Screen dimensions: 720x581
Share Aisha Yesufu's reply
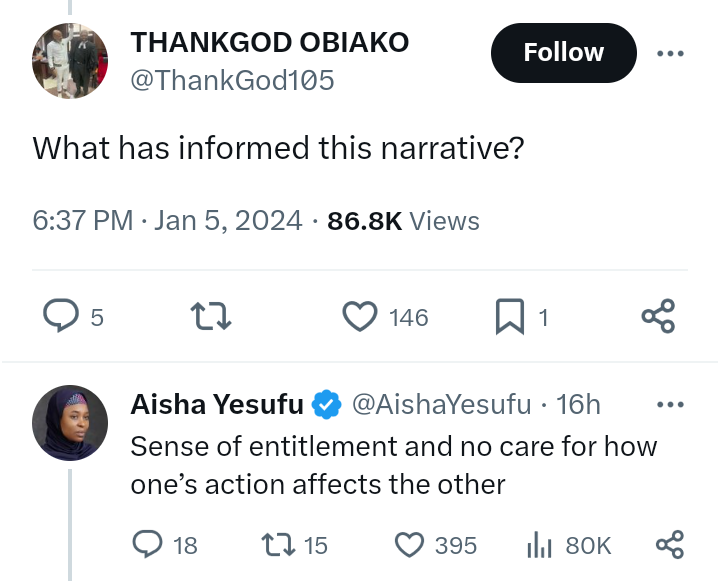click(668, 544)
